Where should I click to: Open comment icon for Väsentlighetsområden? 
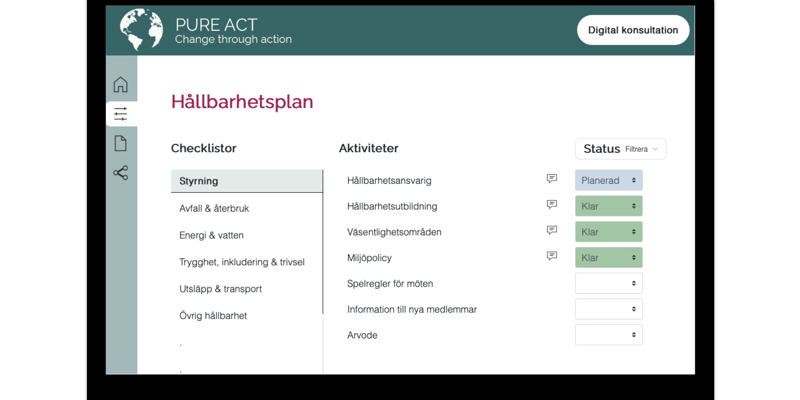coord(551,231)
